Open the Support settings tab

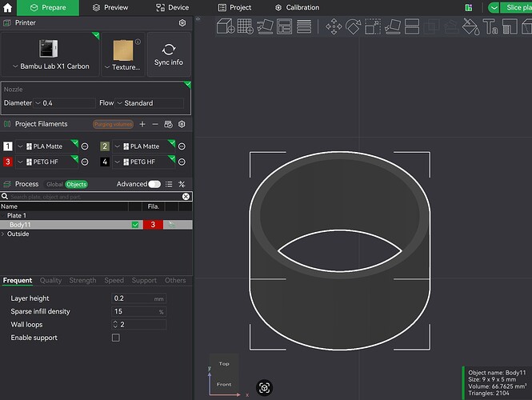click(x=144, y=280)
